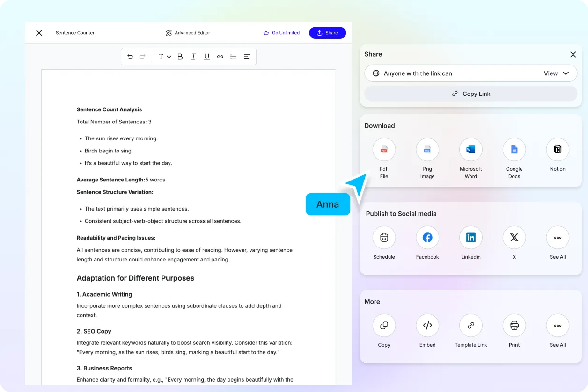Viewport: 588px width, 392px height.
Task: Open the Embed code option
Action: click(427, 325)
